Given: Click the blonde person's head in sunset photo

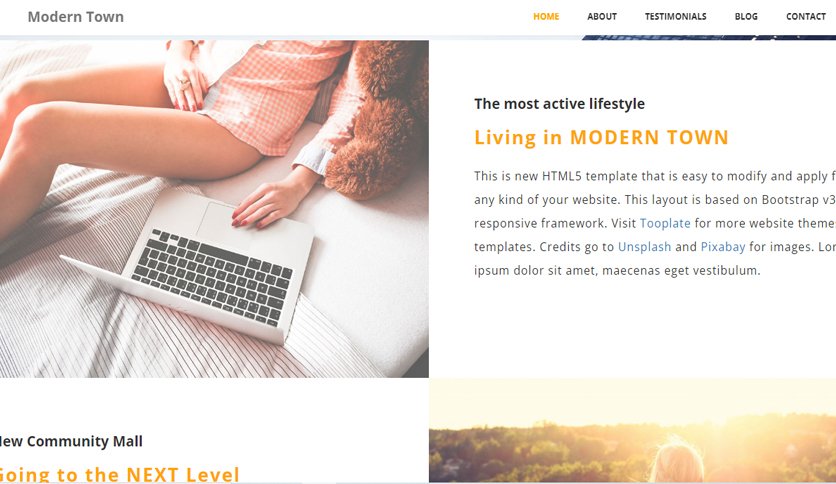Looking at the screenshot, I should tap(676, 463).
